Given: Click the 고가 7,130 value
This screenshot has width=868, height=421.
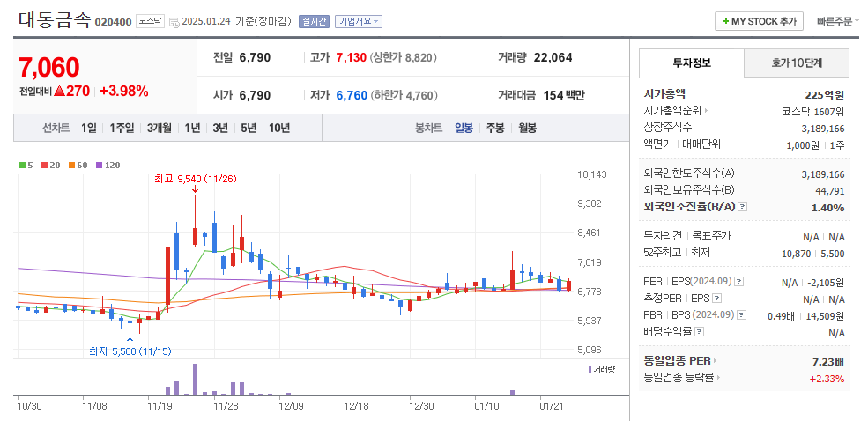Looking at the screenshot, I should pos(351,57).
